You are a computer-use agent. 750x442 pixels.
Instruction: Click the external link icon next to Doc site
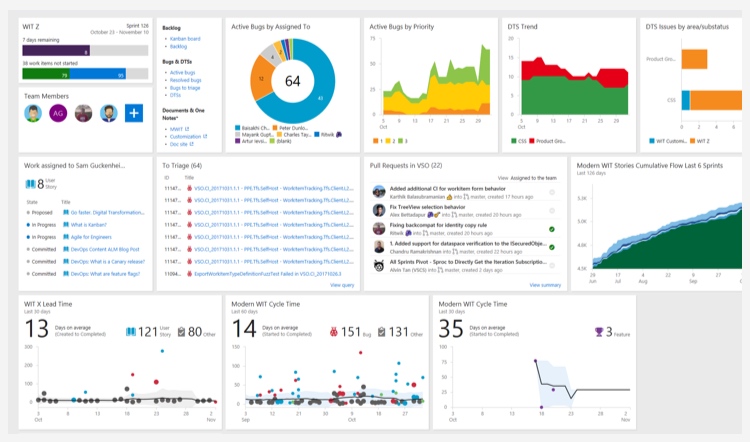click(191, 144)
